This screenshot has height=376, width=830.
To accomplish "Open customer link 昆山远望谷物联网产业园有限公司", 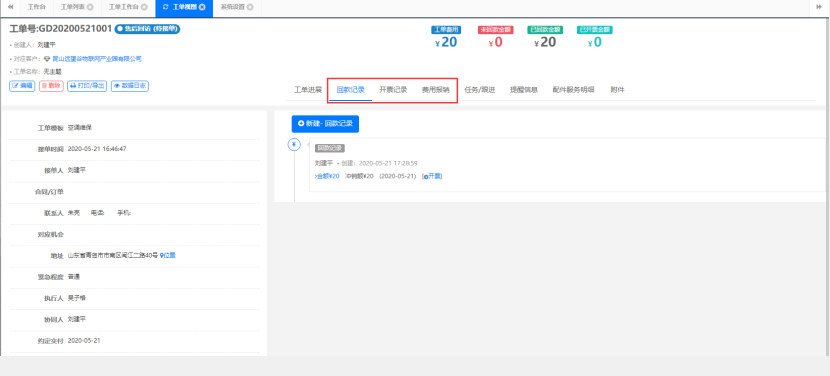I will pos(97,59).
